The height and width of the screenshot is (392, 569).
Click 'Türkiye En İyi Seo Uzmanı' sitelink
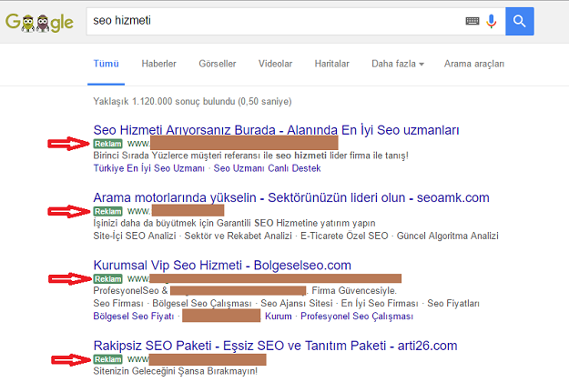tap(148, 168)
